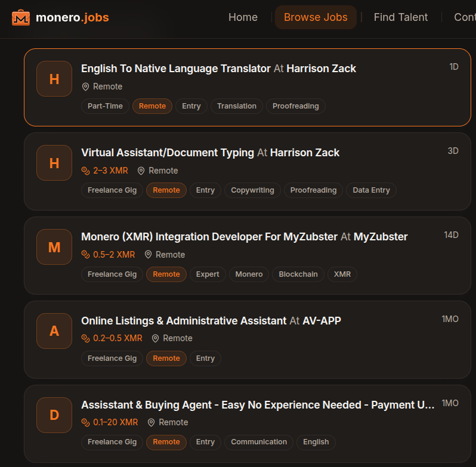The image size is (476, 467).
Task: Open Virtual Assistant/Document Typing job
Action: click(168, 153)
